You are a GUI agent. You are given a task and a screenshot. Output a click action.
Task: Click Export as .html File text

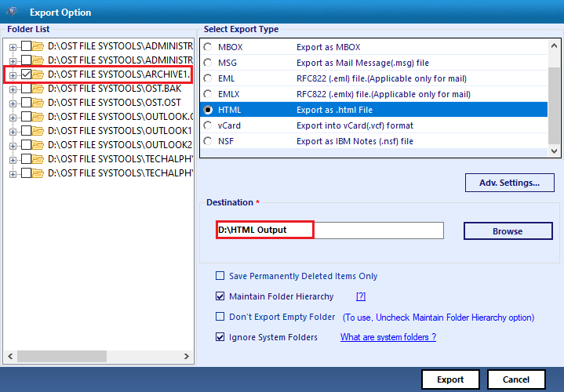click(334, 110)
